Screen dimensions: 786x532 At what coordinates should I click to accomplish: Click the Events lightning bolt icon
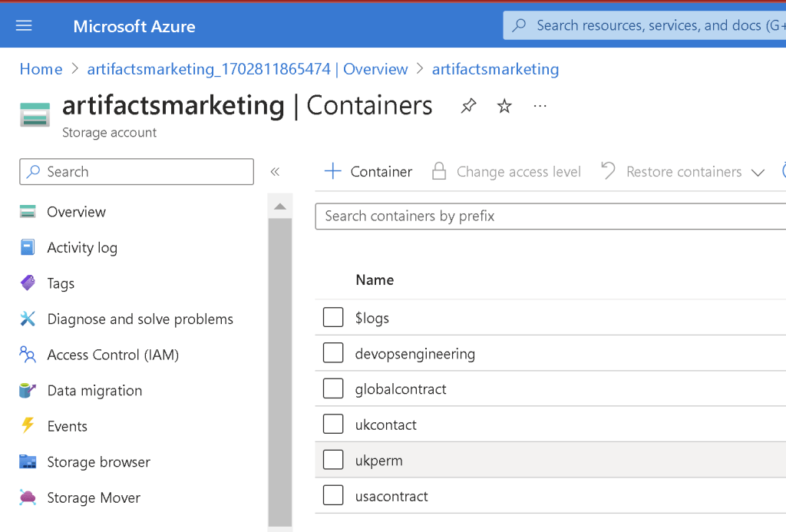pos(28,425)
